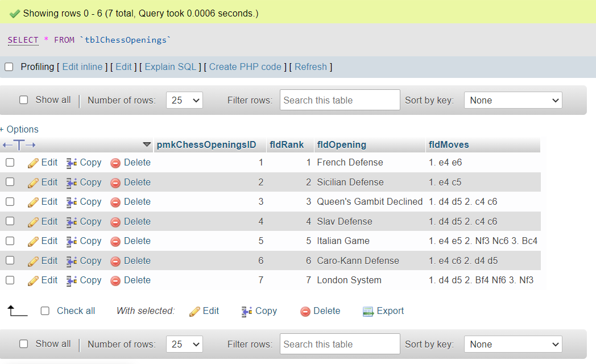This screenshot has height=364, width=596.
Task: Select the Check all checkbox
Action: pos(45,311)
